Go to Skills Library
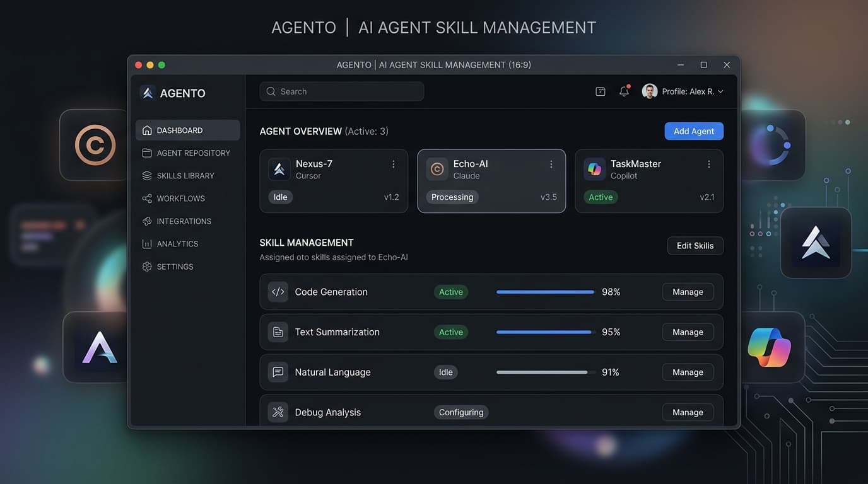The height and width of the screenshot is (484, 868). (x=187, y=176)
